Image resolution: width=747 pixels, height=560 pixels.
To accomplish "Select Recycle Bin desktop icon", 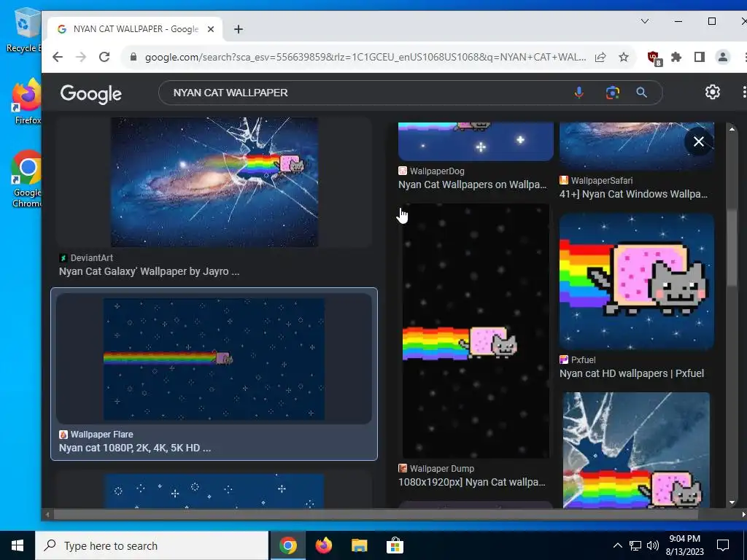I will 24,31.
